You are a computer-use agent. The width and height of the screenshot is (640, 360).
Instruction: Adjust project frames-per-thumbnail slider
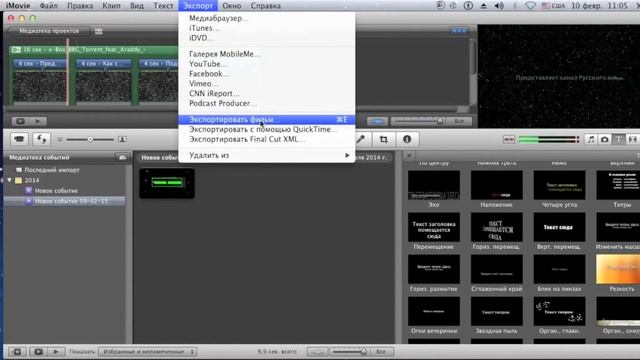418,121
